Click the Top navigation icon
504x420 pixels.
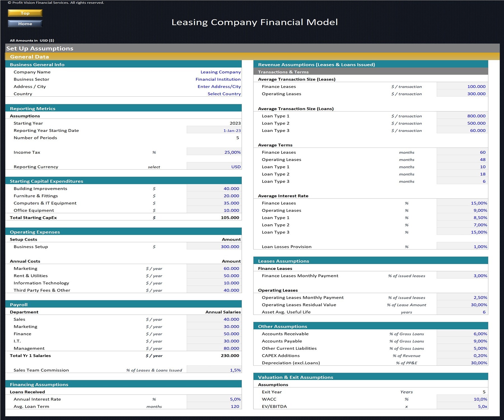pyautogui.click(x=25, y=13)
